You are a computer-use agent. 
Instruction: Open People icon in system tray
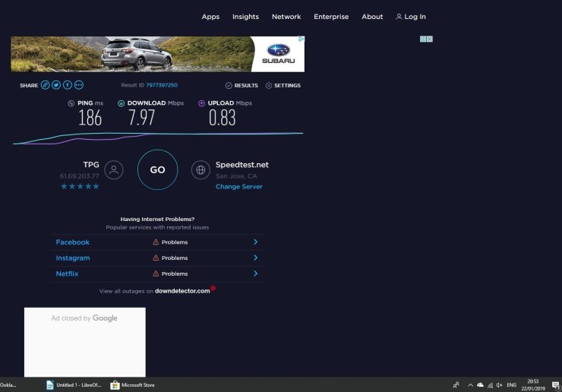coord(456,385)
